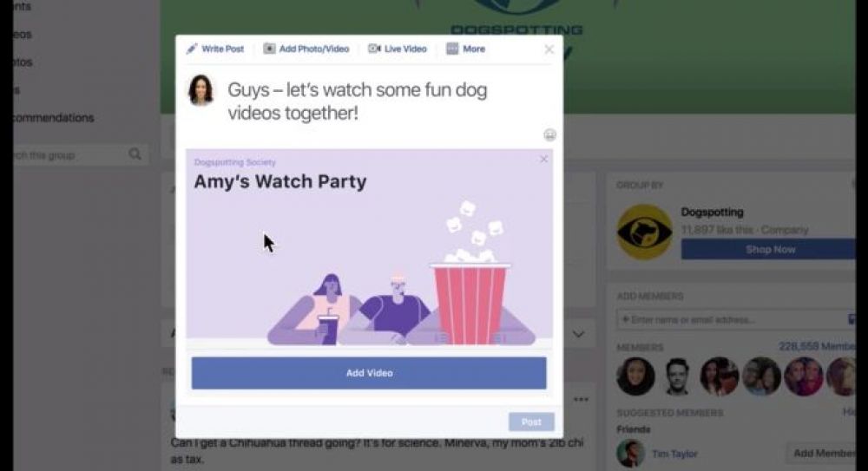Screen dimensions: 868x471
Task: Add Tim Taylor as a member
Action: click(821, 454)
